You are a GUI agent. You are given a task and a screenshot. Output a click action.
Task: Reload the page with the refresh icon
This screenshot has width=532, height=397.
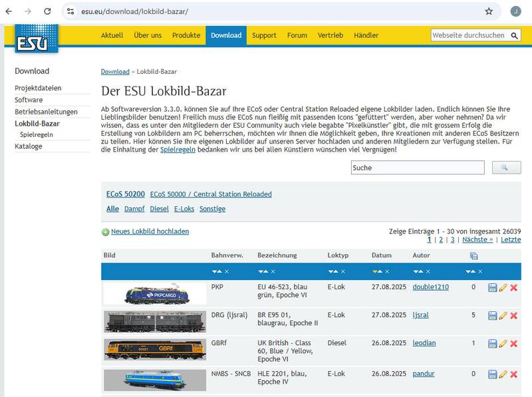pyautogui.click(x=47, y=11)
